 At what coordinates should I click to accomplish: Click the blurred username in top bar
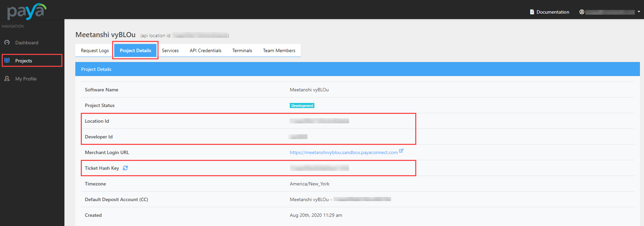(x=610, y=12)
